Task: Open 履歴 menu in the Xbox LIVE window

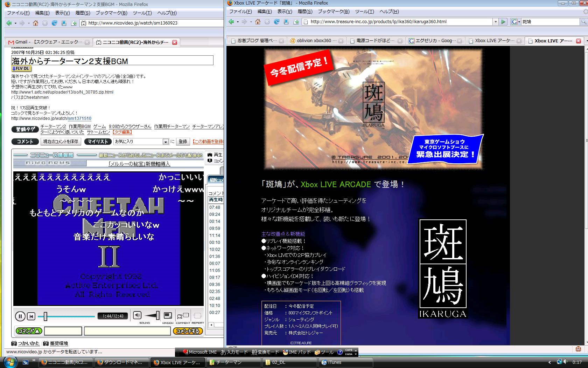Action: [x=305, y=12]
